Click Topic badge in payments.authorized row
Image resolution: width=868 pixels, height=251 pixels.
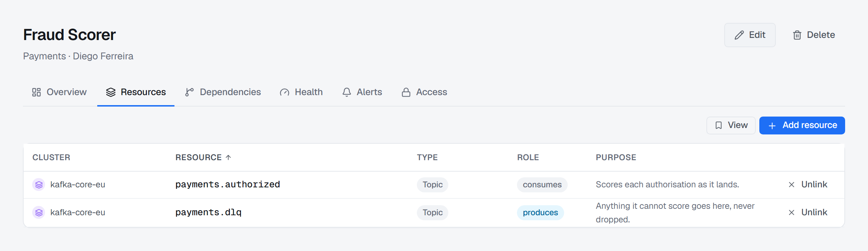tap(433, 184)
